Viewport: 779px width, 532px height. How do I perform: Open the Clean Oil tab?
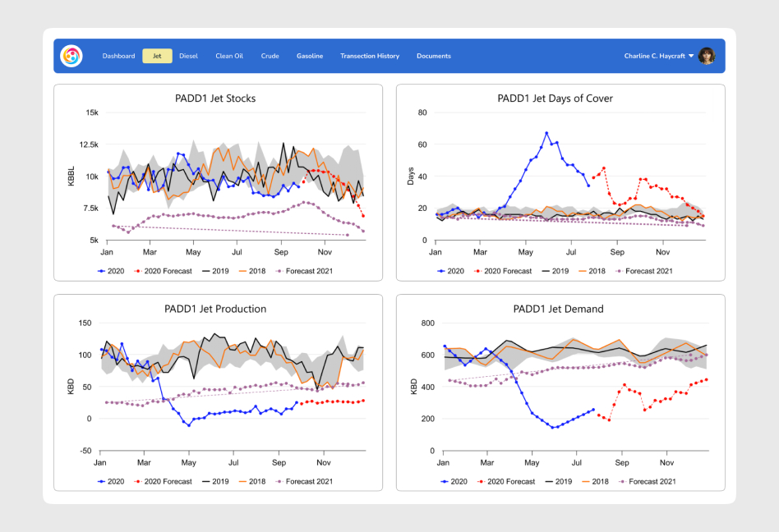point(229,56)
